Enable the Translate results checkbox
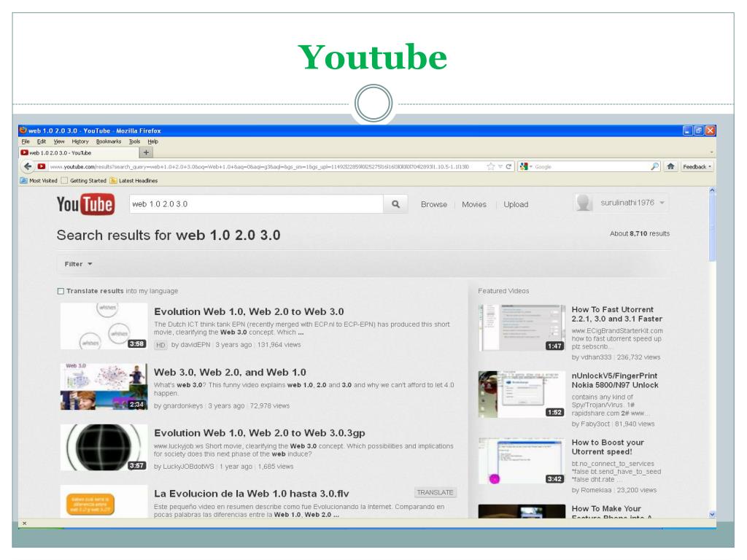The image size is (747, 560). click(61, 291)
